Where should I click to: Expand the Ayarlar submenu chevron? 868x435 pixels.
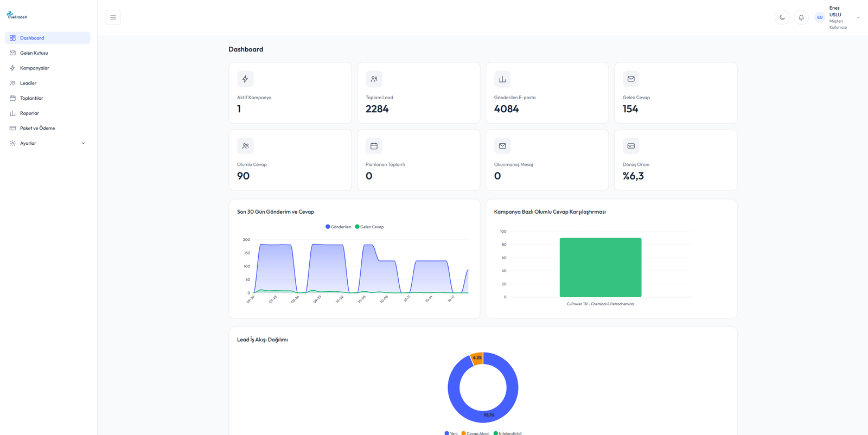click(84, 143)
